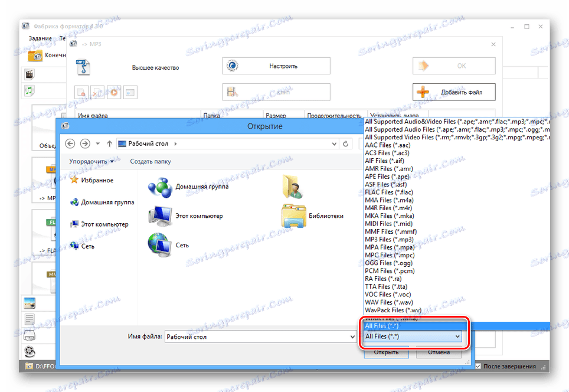This screenshot has height=392, width=569.
Task: Choose M4A Files (*.m4a) filter
Action: tap(457, 200)
